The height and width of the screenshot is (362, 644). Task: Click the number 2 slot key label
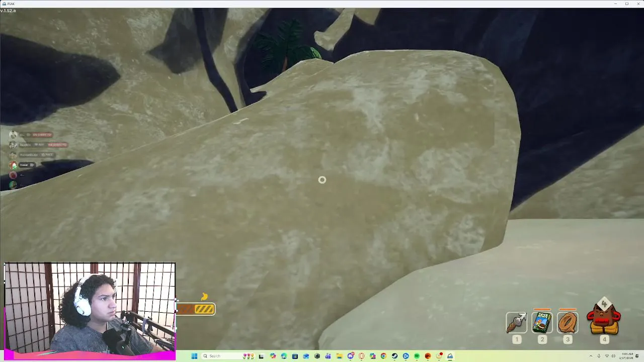coord(542,339)
